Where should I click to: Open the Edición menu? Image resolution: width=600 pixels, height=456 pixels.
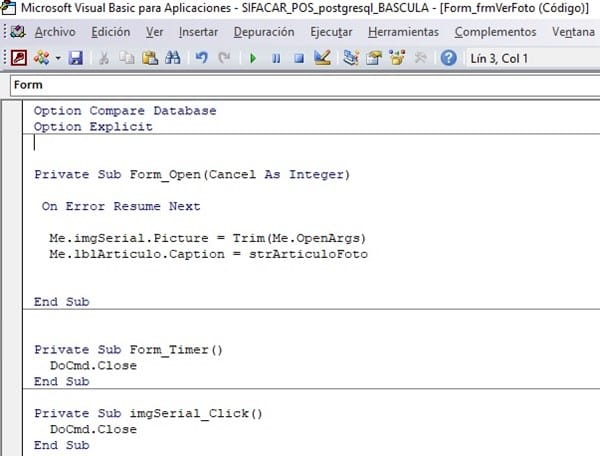click(111, 32)
